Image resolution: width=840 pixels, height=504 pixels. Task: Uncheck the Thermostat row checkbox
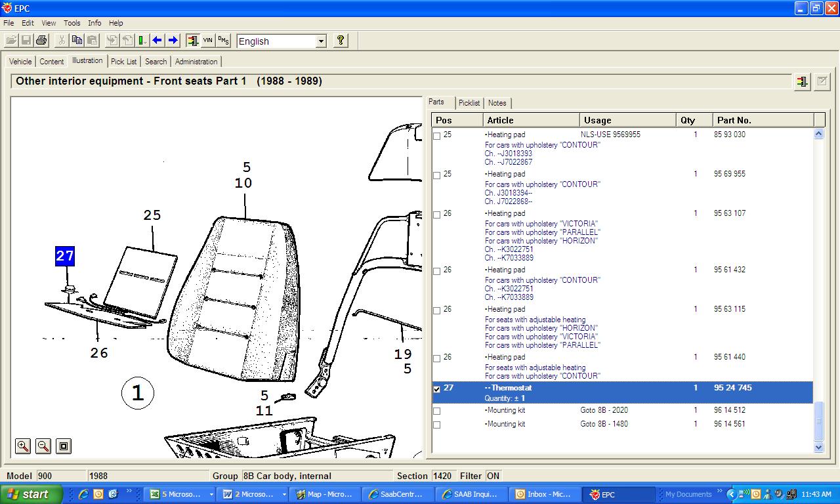pos(437,389)
